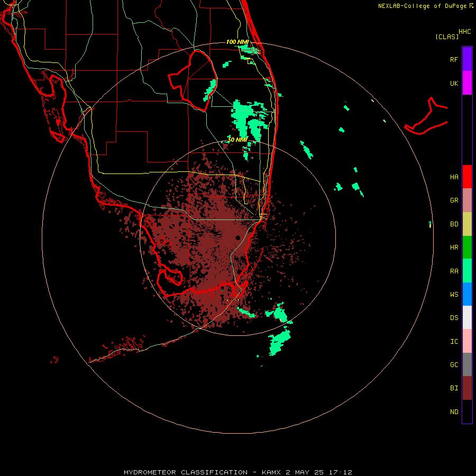This screenshot has height=476, width=476.
Task: Click the BD yellow legend swatch
Action: (467, 224)
